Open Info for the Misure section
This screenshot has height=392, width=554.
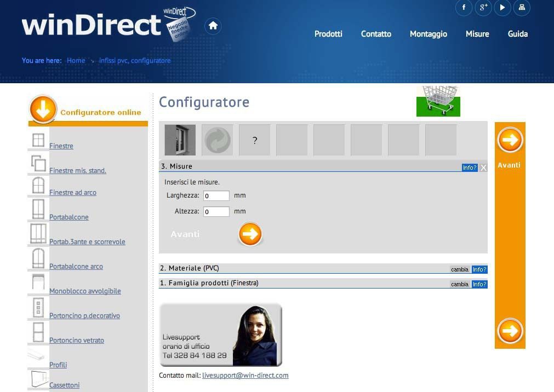470,168
